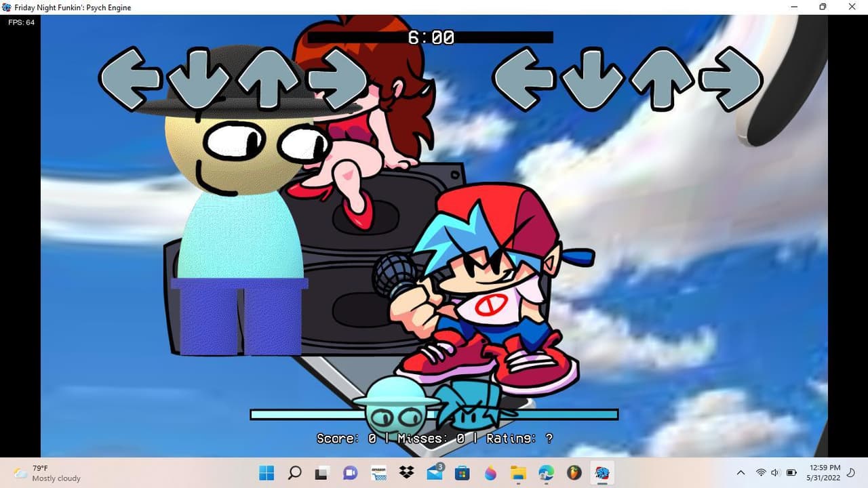Click the opponent's right arrow receptor

(337, 79)
